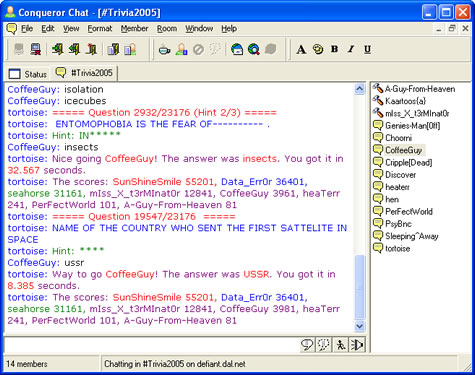Click 'Question 19547/23176' chat line
This screenshot has width=475, height=375.
coord(121,217)
